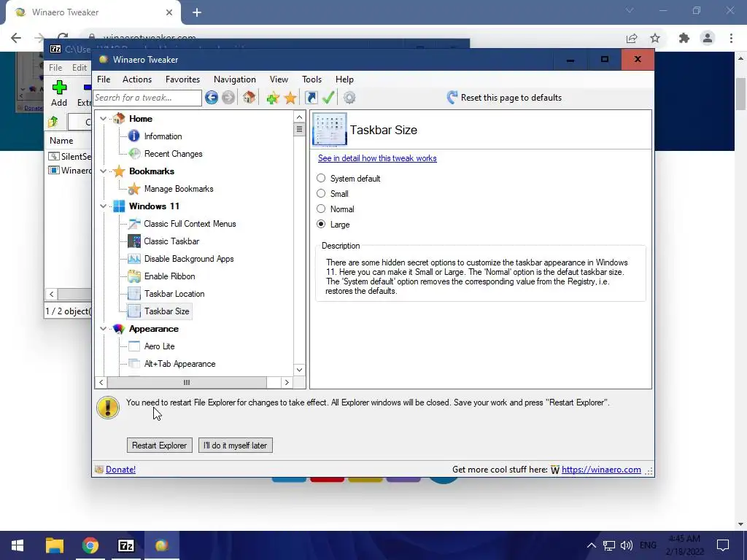Click the Search for a tweak field

tap(147, 98)
